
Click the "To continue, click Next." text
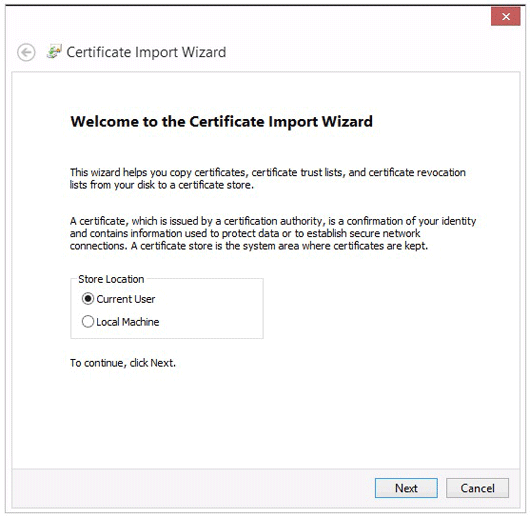pos(123,363)
